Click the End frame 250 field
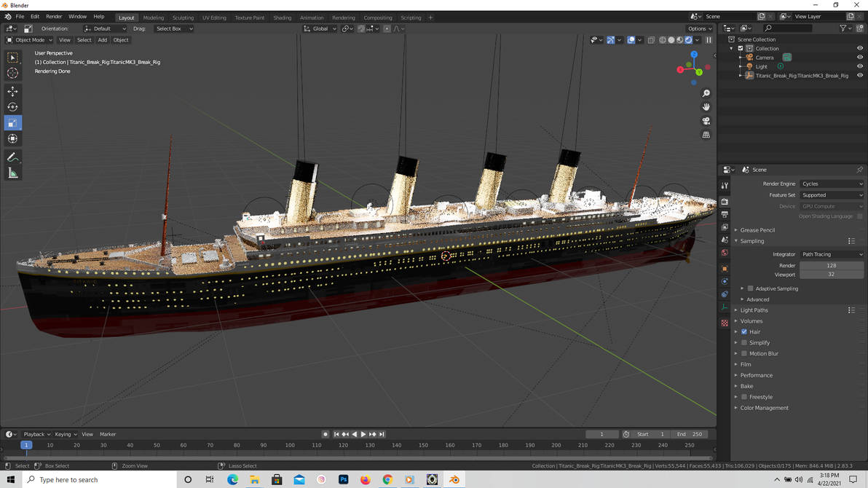This screenshot has height=488, width=868. click(x=690, y=434)
